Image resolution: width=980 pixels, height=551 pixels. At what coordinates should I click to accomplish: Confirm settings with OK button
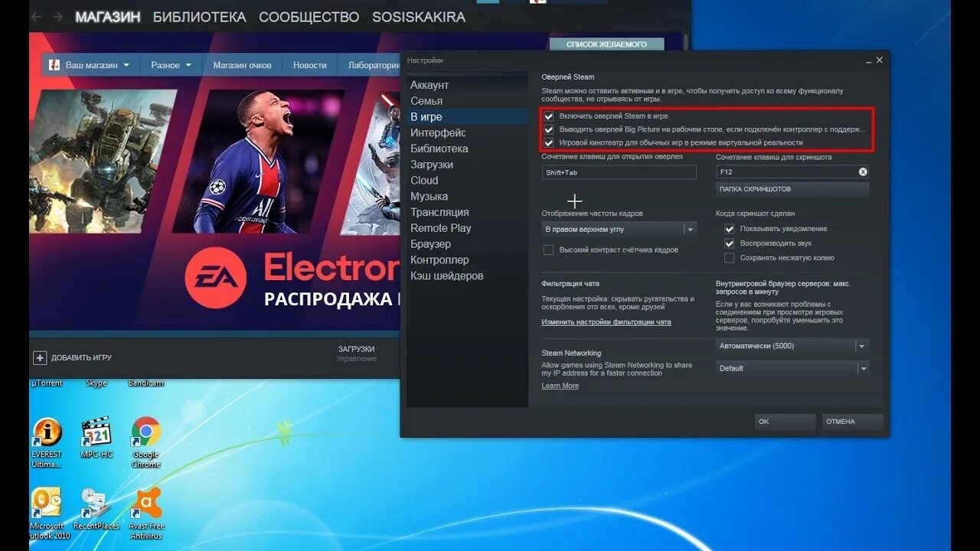[x=785, y=422]
